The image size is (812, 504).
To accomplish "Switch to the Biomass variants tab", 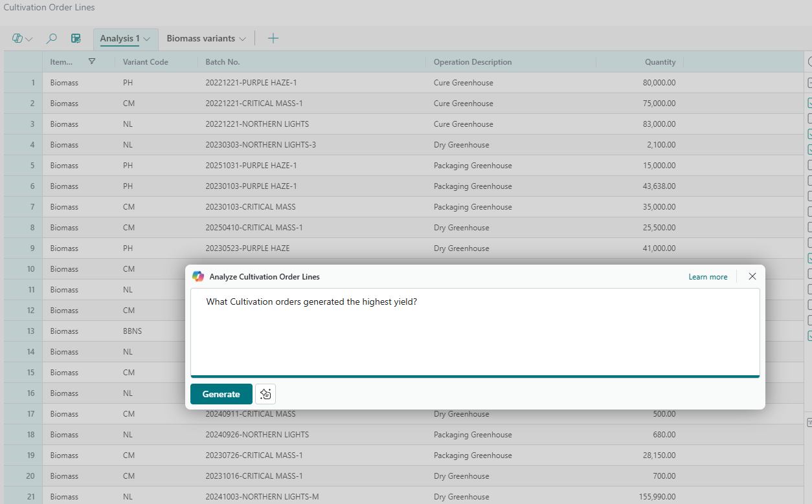I will tap(201, 39).
